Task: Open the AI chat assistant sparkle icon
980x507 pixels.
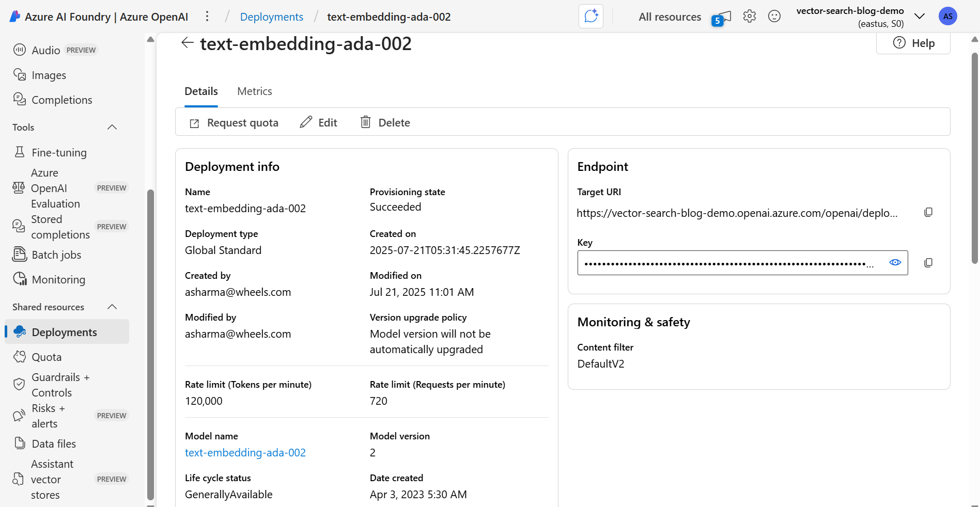Action: (591, 16)
